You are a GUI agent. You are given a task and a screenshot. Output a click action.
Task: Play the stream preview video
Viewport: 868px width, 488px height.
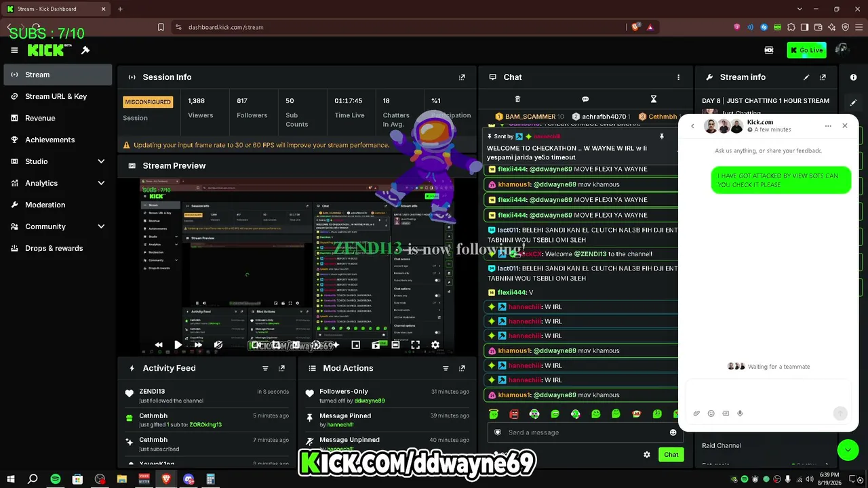[178, 345]
